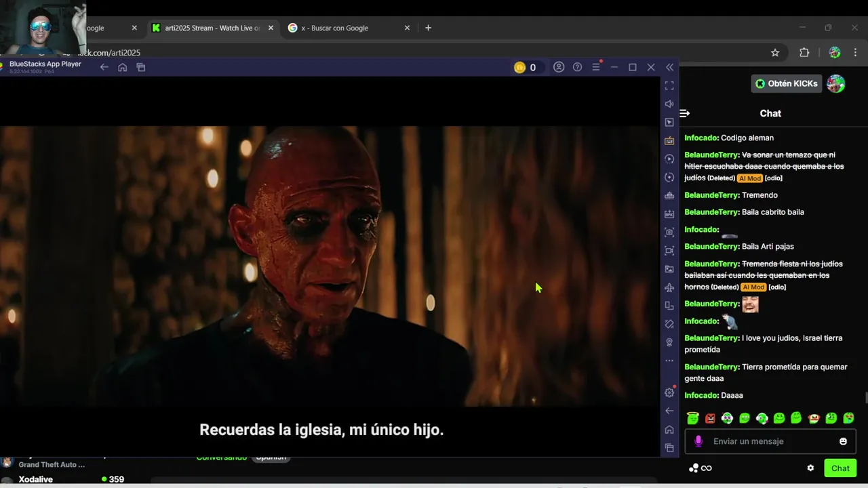This screenshot has width=868, height=488.
Task: Open the BlueStacks account profile icon
Action: pos(559,67)
